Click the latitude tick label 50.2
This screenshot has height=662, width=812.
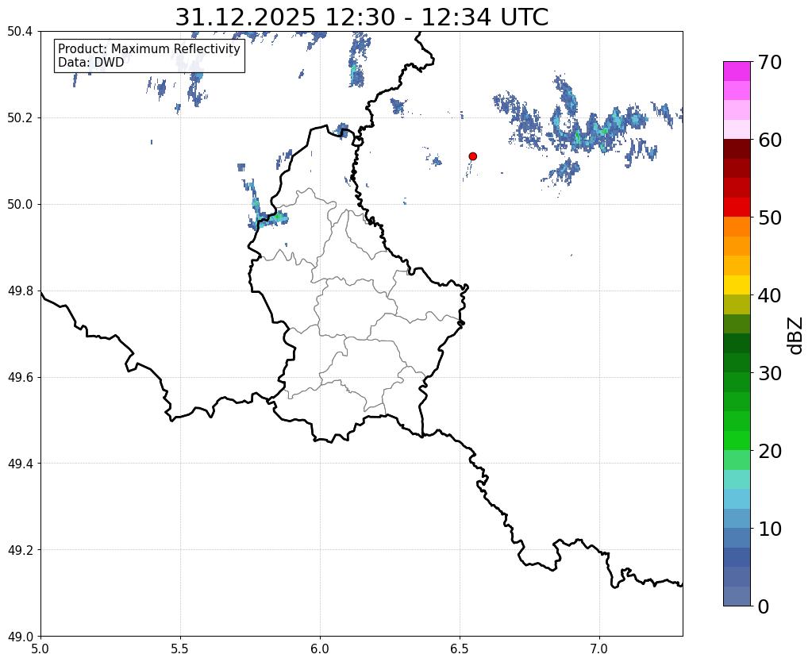[20, 118]
